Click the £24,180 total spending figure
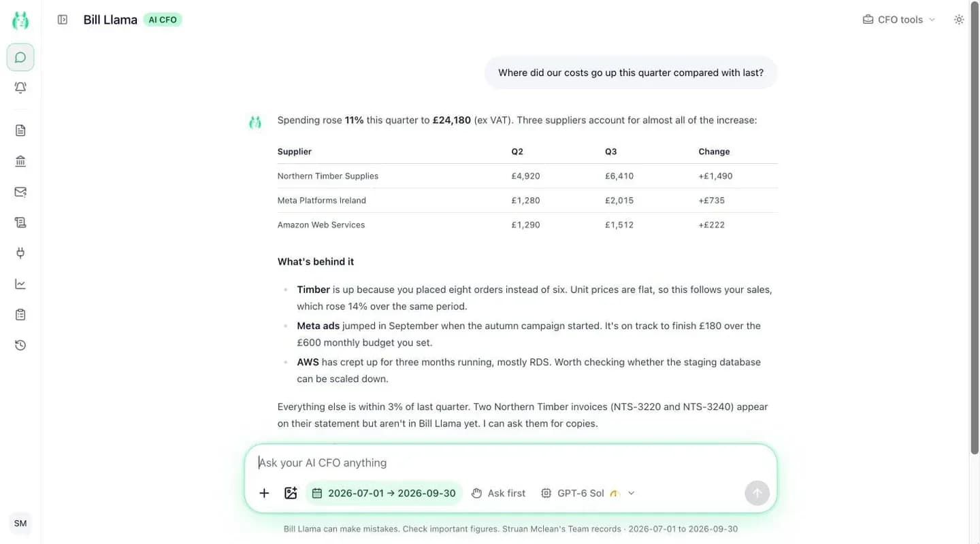Viewport: 980px width, 544px height. point(452,120)
